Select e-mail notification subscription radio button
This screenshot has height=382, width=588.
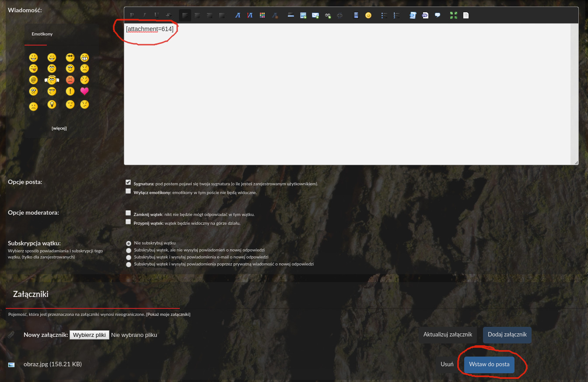pos(129,258)
